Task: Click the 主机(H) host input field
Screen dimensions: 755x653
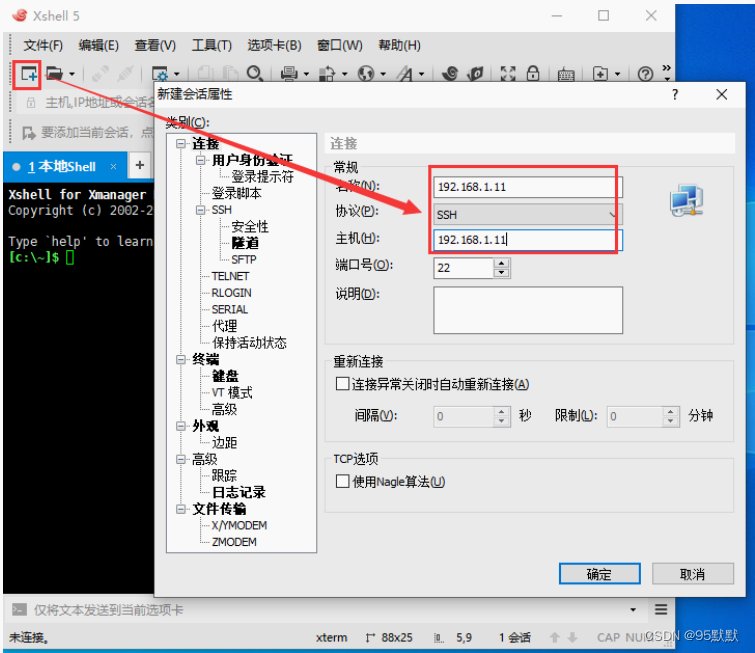Action: 528,240
